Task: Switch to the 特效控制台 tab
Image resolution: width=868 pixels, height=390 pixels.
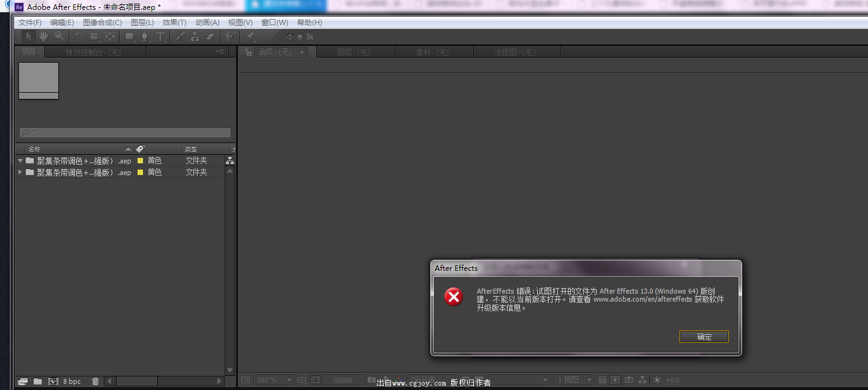Action: (94, 53)
